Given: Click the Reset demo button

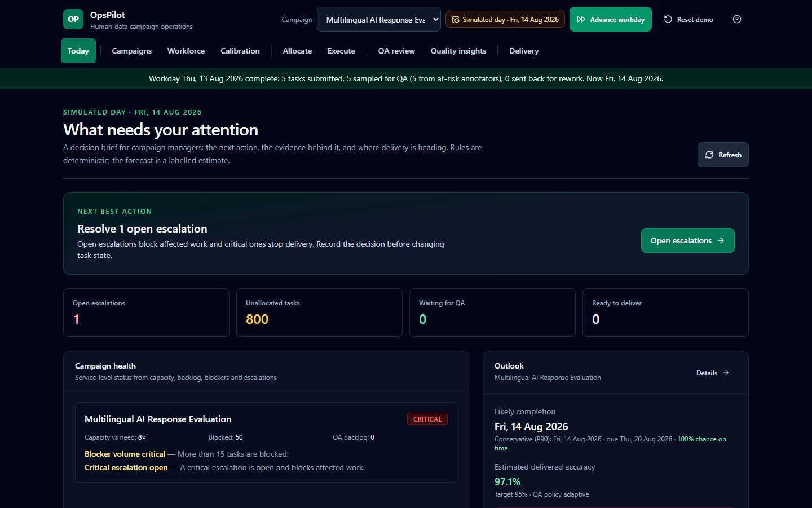Looking at the screenshot, I should (689, 19).
